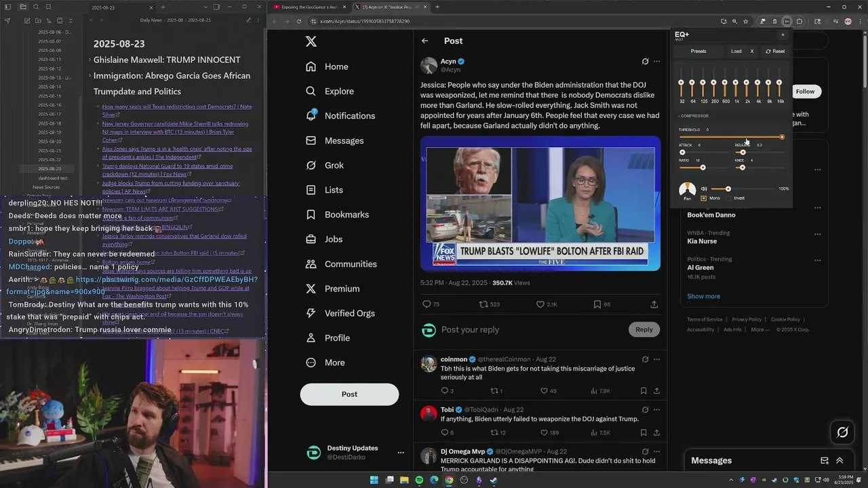The height and width of the screenshot is (488, 868).
Task: Go back with the Post arrow
Action: (x=425, y=41)
